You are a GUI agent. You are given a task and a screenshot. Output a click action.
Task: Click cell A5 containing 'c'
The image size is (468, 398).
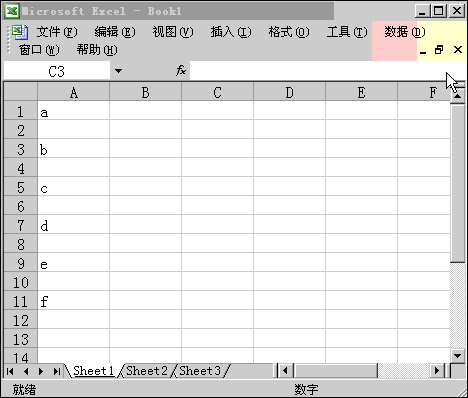click(74, 187)
